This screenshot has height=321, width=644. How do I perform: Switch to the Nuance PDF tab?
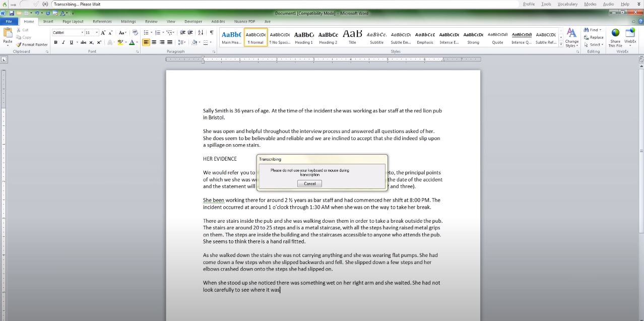(244, 22)
